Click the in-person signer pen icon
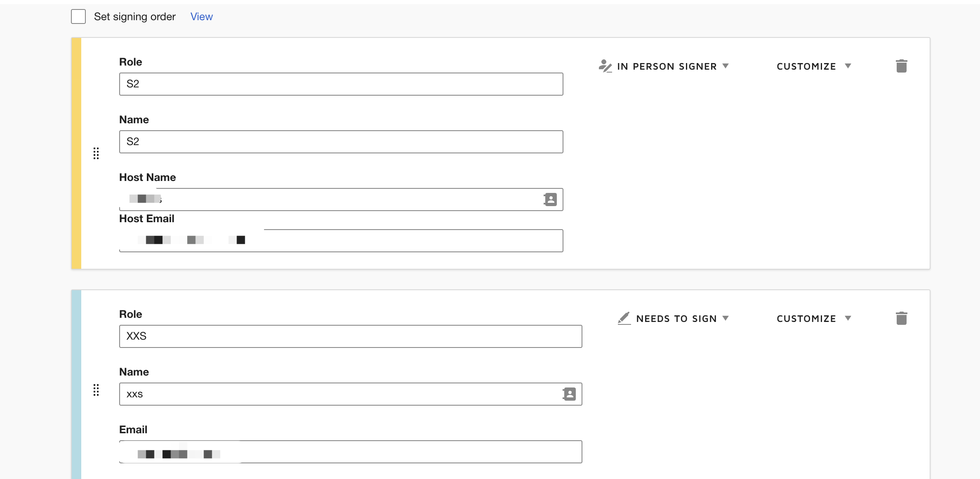The image size is (980, 479). (605, 66)
